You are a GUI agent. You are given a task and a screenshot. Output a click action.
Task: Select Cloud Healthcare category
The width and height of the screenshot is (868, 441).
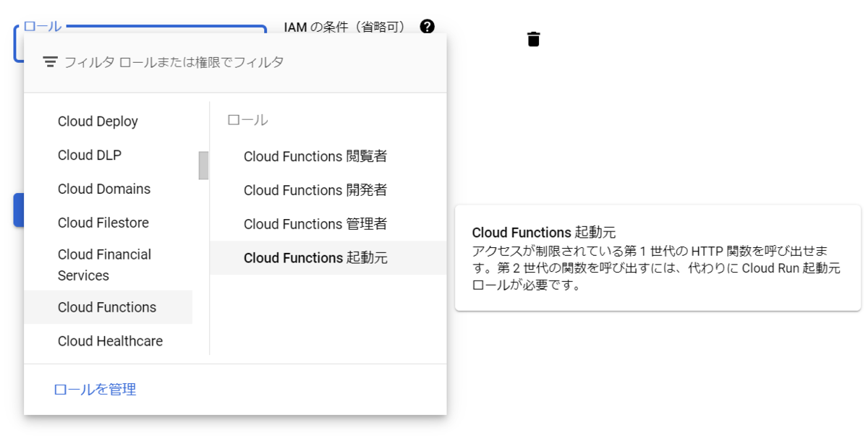point(109,341)
